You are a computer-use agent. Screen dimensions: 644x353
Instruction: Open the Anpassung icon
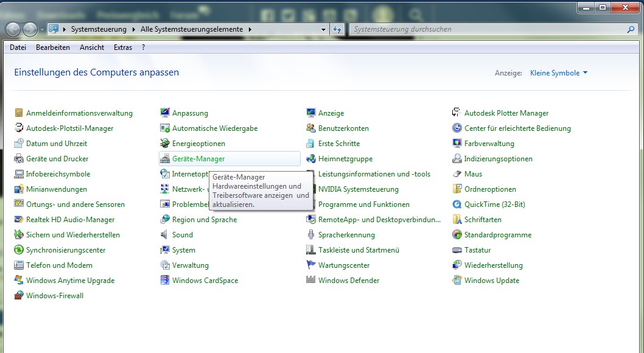click(165, 113)
